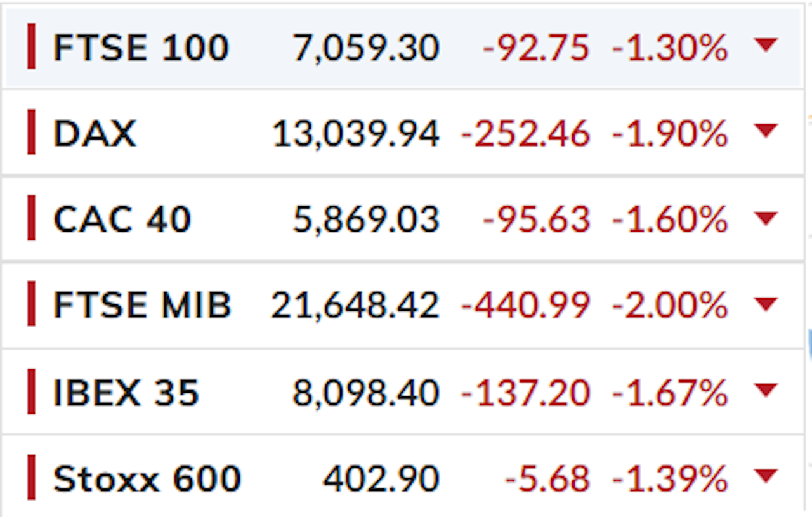812x517 pixels.
Task: Select the Stoxx 600 index label
Action: tap(147, 479)
